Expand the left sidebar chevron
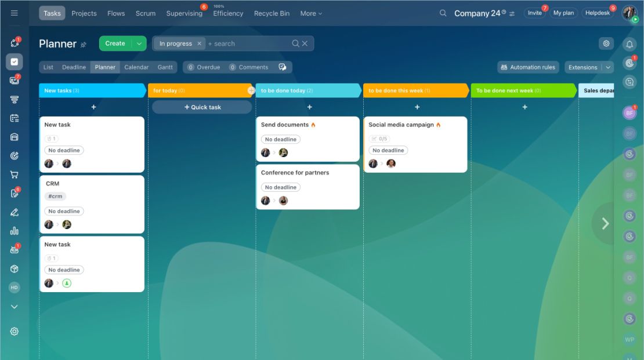 point(15,307)
